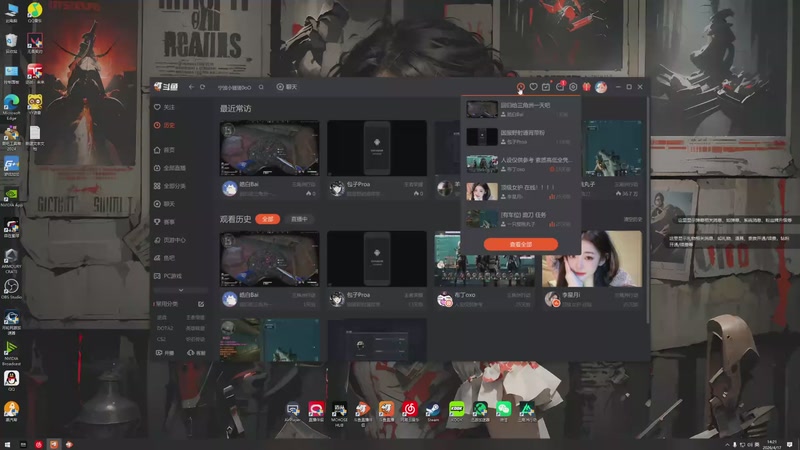This screenshot has width=800, height=450.
Task: Open dropdown item by 包子Proa
Action: point(521,137)
